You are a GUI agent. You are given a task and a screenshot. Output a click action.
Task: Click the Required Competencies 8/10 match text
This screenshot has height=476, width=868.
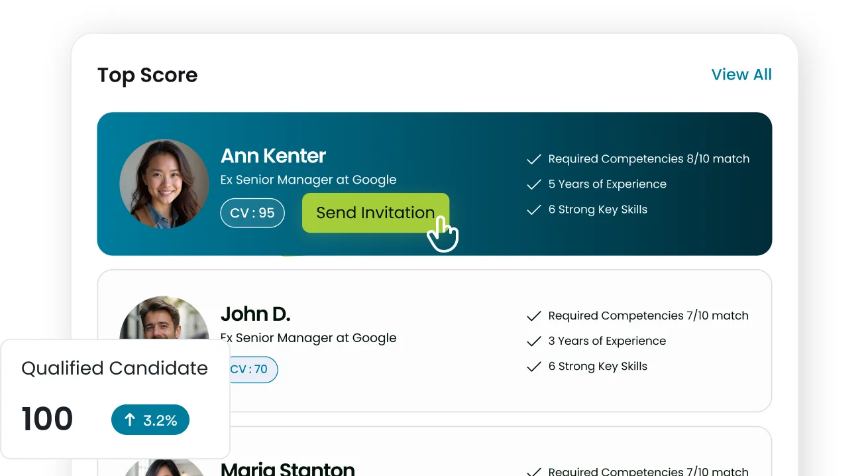point(649,158)
